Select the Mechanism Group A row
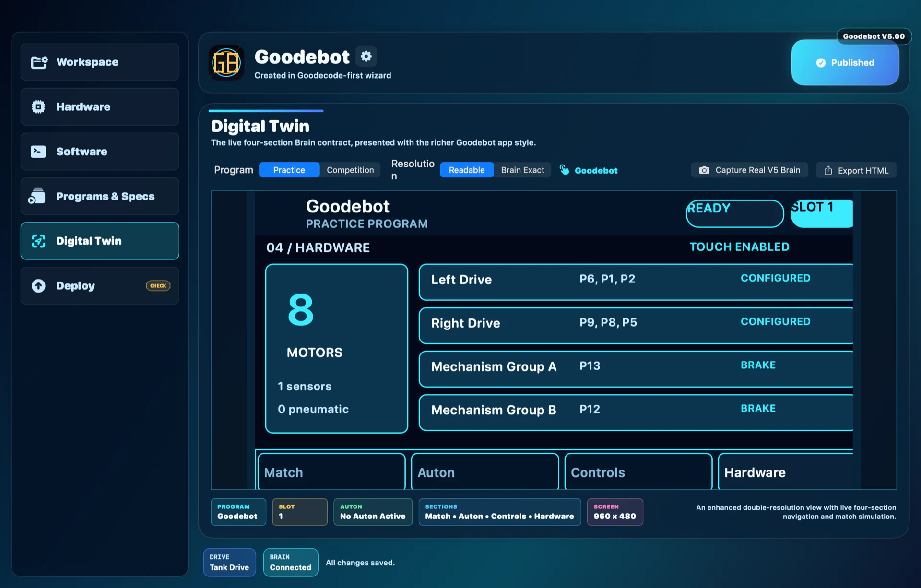 click(636, 369)
